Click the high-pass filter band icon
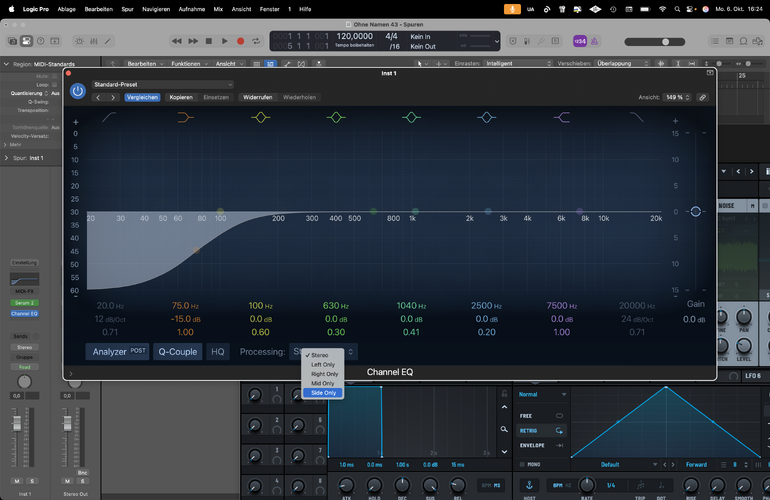 (x=108, y=118)
